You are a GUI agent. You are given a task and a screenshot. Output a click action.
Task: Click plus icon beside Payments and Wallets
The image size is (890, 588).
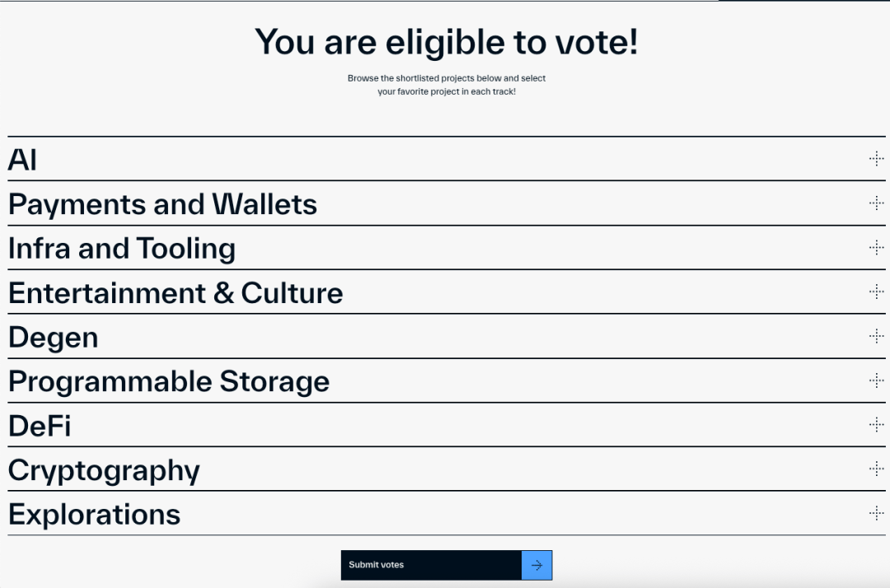pos(876,203)
